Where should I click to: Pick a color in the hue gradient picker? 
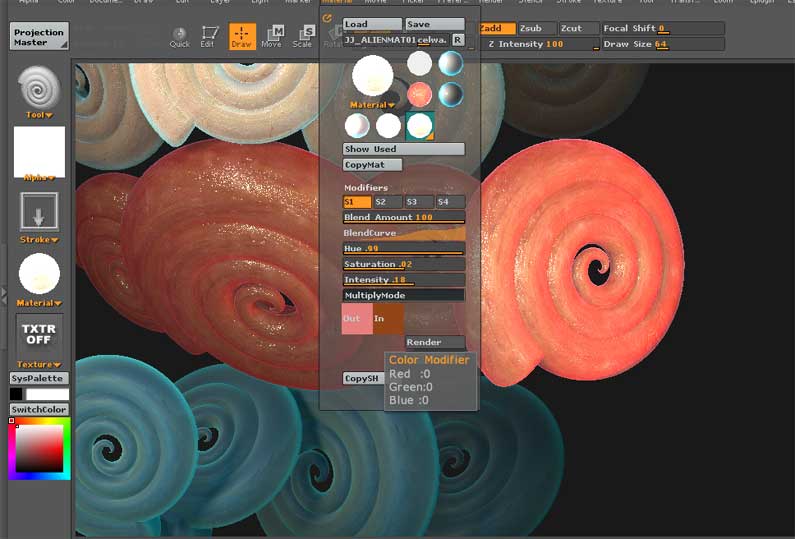(40, 449)
